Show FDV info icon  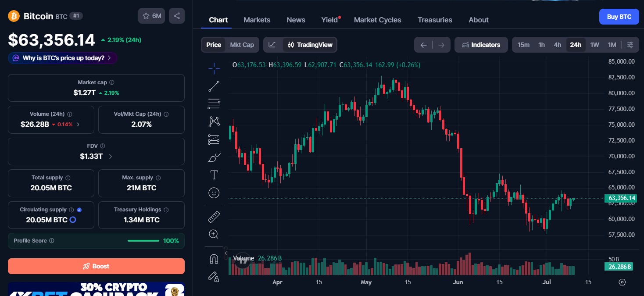(x=103, y=146)
